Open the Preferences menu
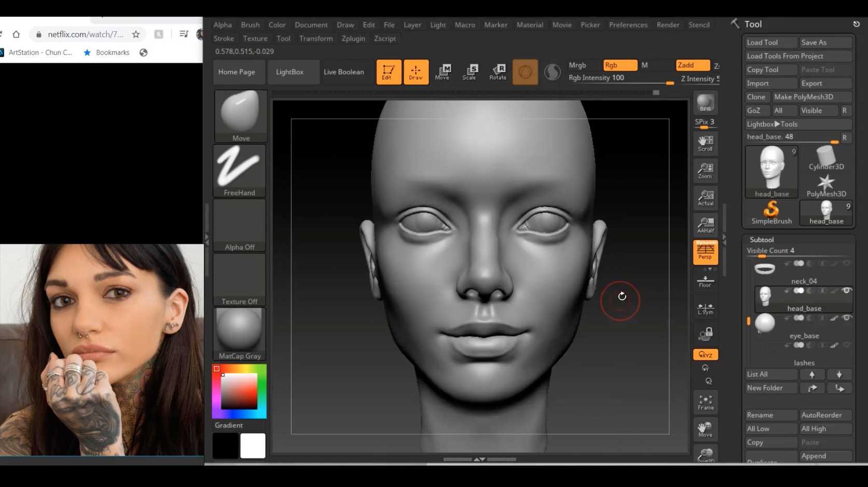 628,25
